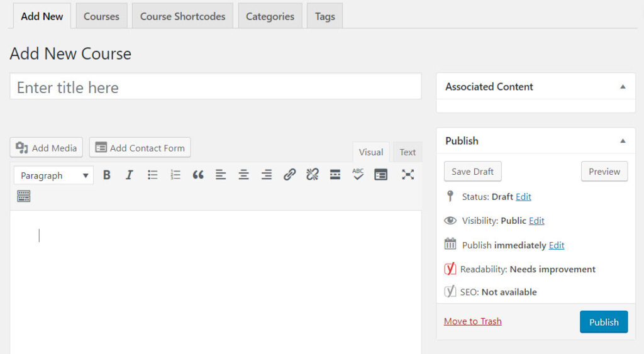Center align the text
The height and width of the screenshot is (354, 644).
243,175
